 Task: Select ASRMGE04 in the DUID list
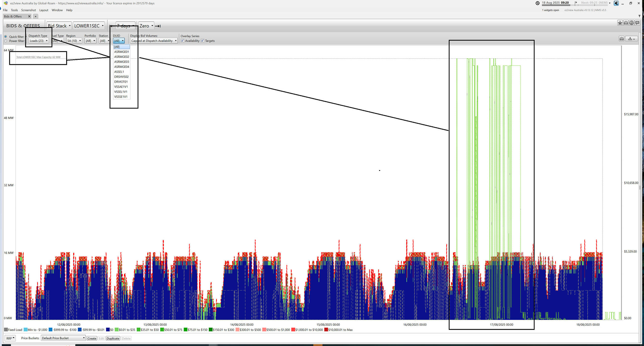[x=122, y=67]
